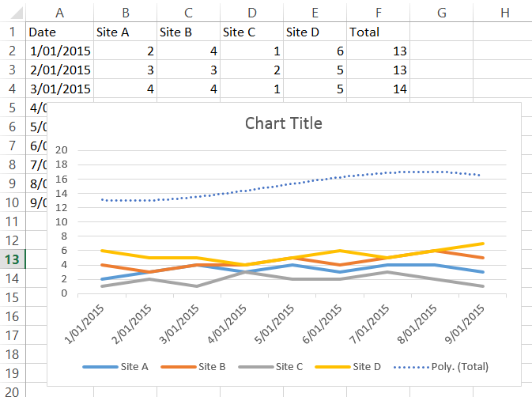Click horizontal axis label 9/01/2015

tap(465, 324)
